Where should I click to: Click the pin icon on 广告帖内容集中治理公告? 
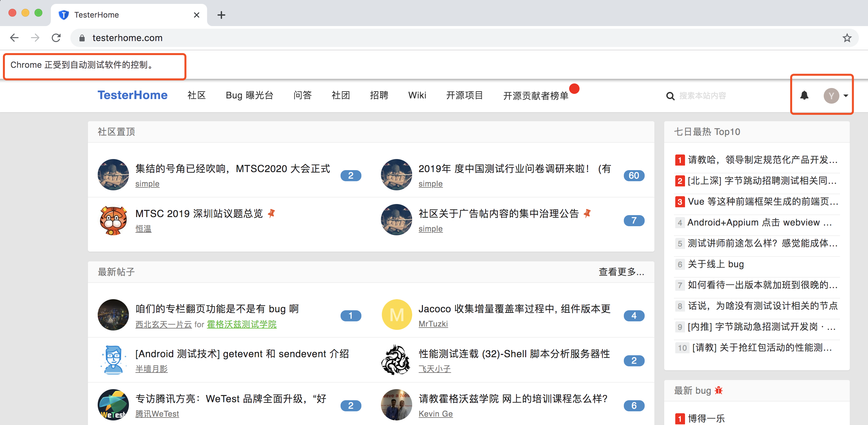587,213
